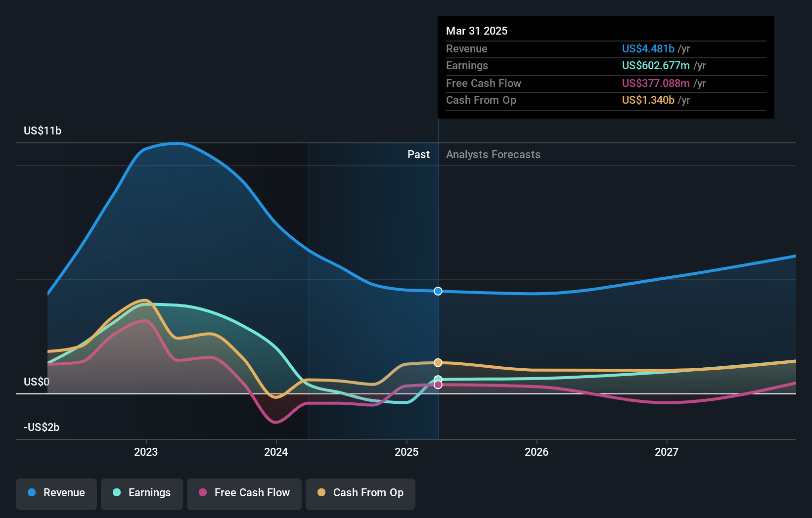Toggle the Earnings series legend button
The image size is (812, 518).
(x=142, y=494)
